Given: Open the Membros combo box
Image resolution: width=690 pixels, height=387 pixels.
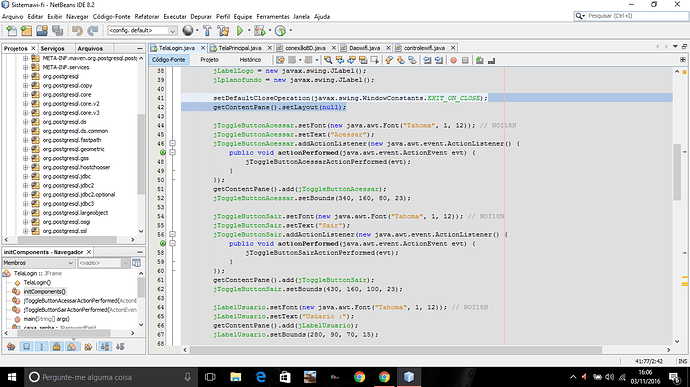Looking at the screenshot, I should [x=38, y=263].
